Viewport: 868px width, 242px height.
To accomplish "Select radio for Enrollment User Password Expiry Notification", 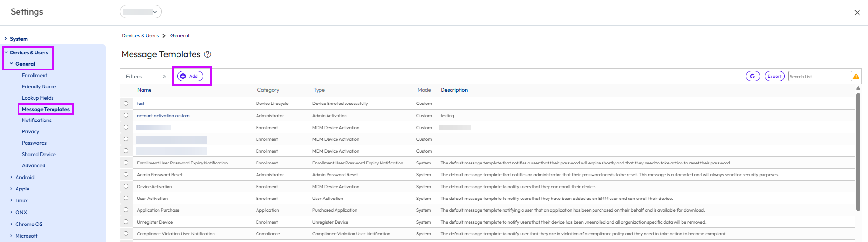I will [x=126, y=163].
